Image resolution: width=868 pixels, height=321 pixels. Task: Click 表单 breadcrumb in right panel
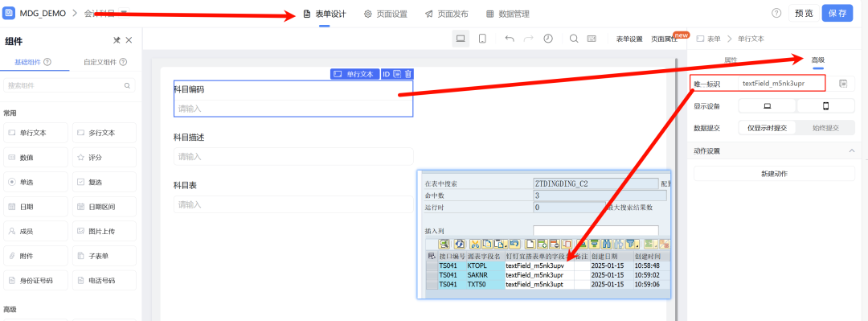pos(714,39)
